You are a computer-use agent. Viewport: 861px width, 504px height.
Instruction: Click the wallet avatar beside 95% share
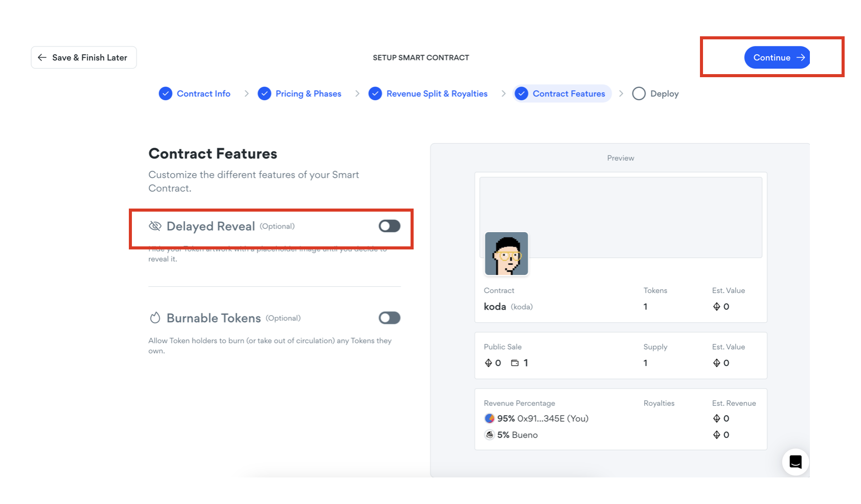point(489,418)
